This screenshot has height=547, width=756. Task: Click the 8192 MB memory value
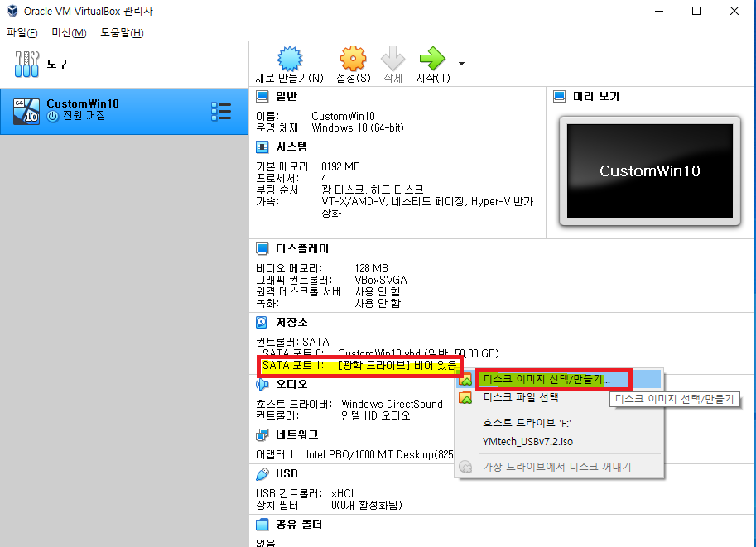click(340, 167)
